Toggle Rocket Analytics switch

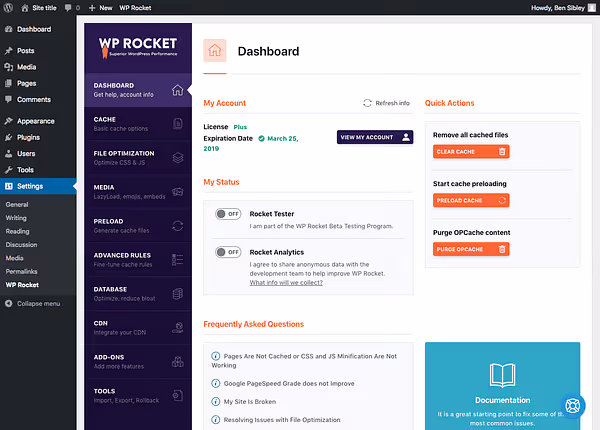(x=228, y=252)
